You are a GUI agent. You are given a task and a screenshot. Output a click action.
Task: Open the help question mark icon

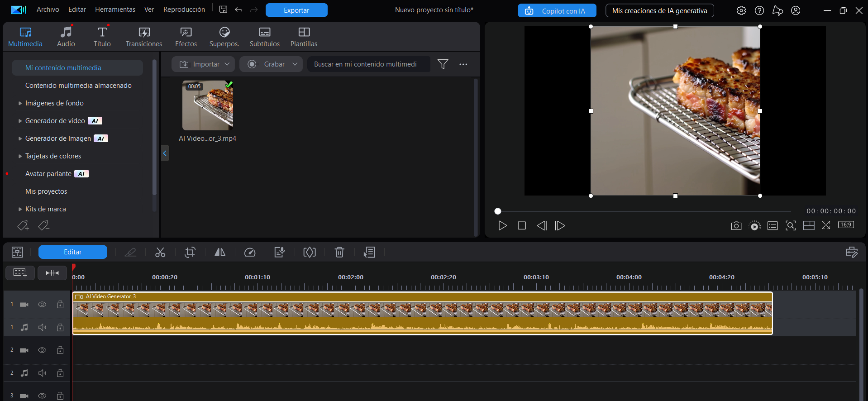(x=759, y=10)
